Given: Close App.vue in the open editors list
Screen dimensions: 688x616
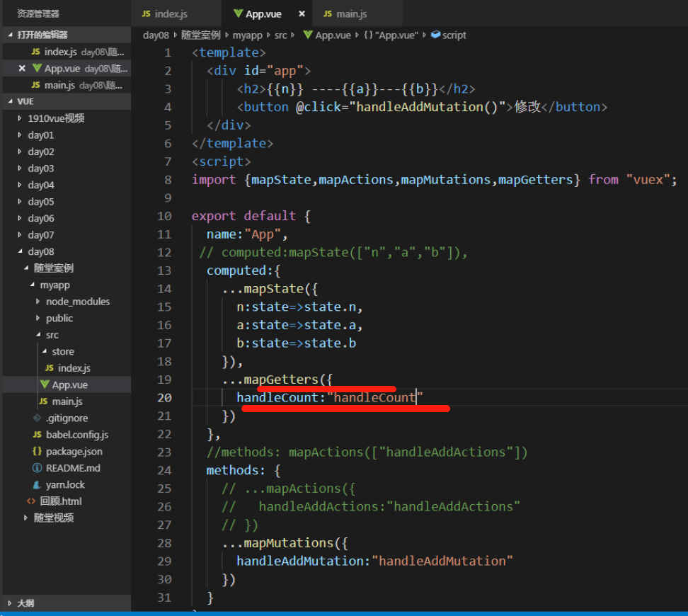Looking at the screenshot, I should click(22, 68).
